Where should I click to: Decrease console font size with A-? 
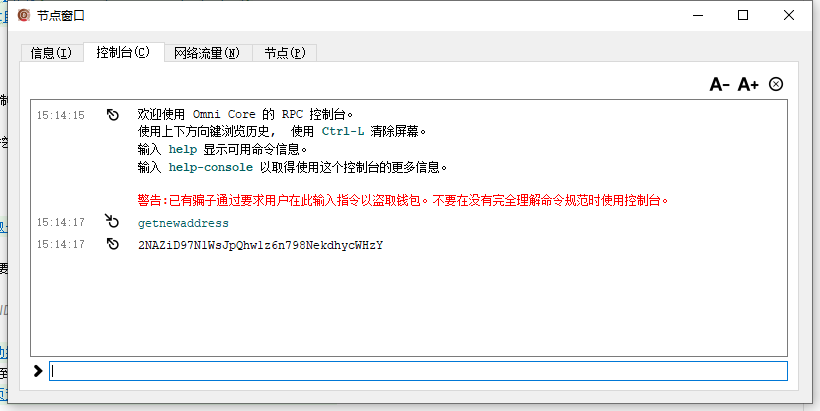(x=719, y=84)
